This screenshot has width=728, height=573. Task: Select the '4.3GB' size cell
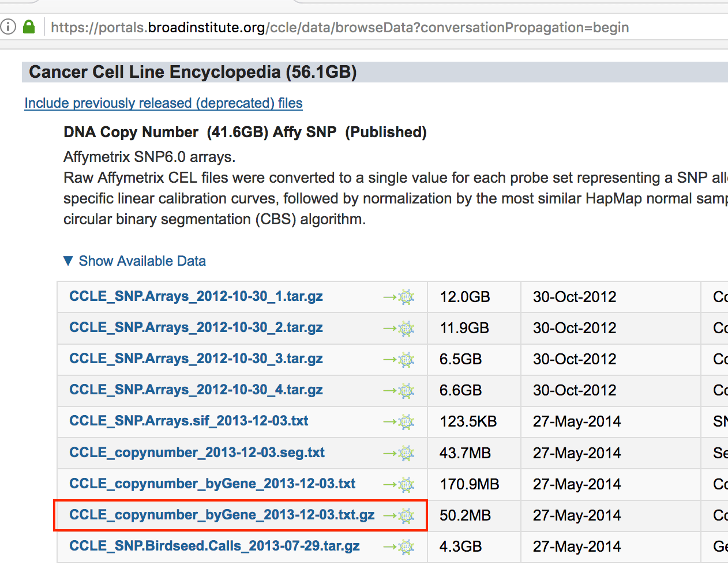click(474, 546)
